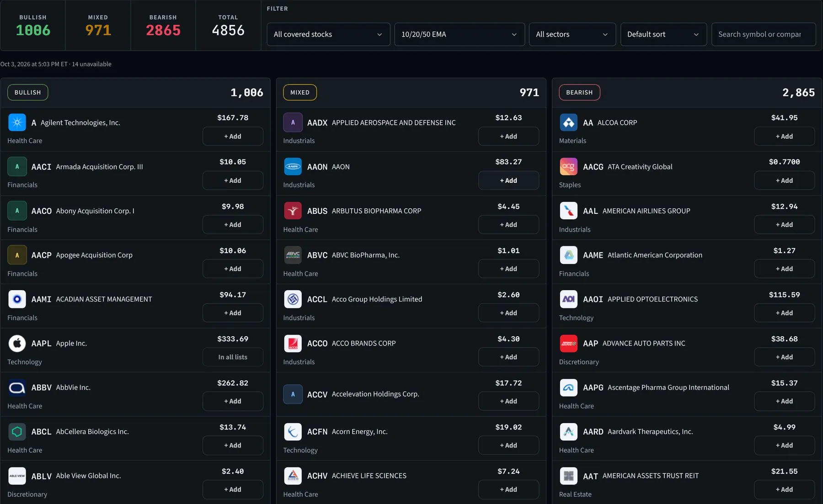Viewport: 823px width, 504px height.
Task: Select the Bearish count tab
Action: 163,26
